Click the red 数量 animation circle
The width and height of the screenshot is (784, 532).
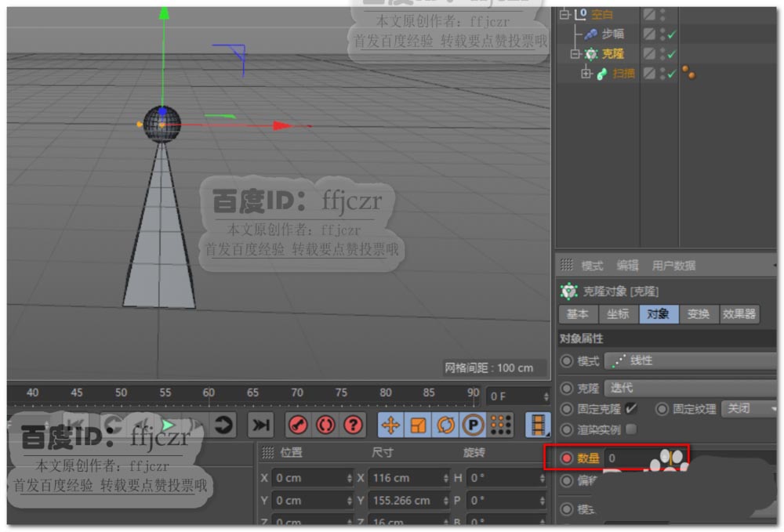coord(567,458)
